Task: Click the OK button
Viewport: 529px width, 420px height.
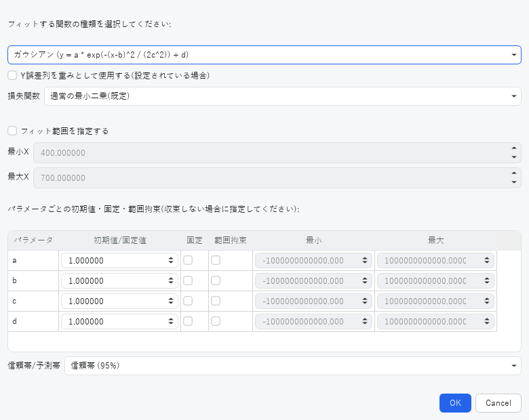Action: click(x=455, y=403)
